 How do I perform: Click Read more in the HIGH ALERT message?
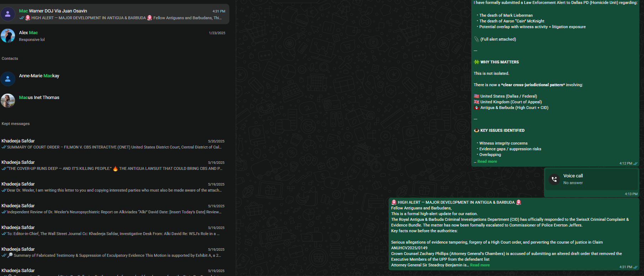pos(479,265)
